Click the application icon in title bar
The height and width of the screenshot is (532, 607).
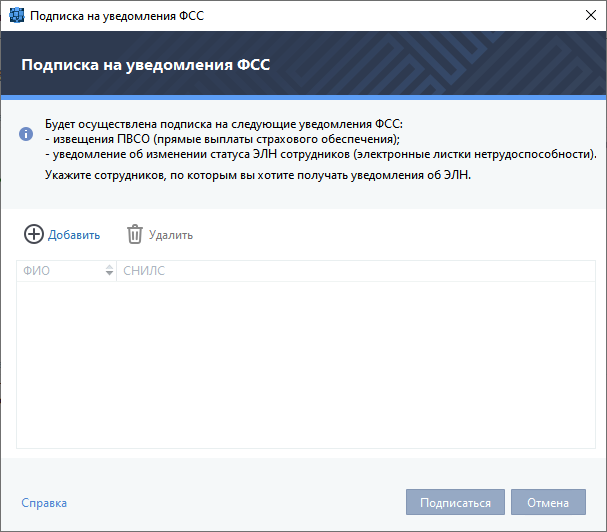[x=16, y=16]
